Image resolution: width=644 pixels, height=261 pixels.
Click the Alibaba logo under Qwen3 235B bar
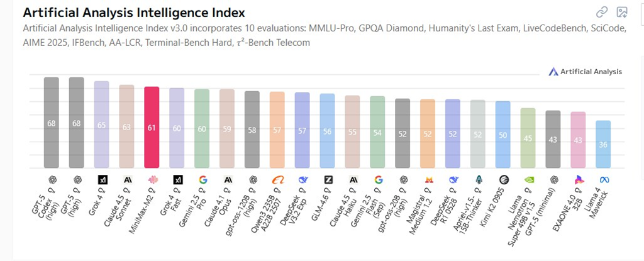pyautogui.click(x=277, y=180)
